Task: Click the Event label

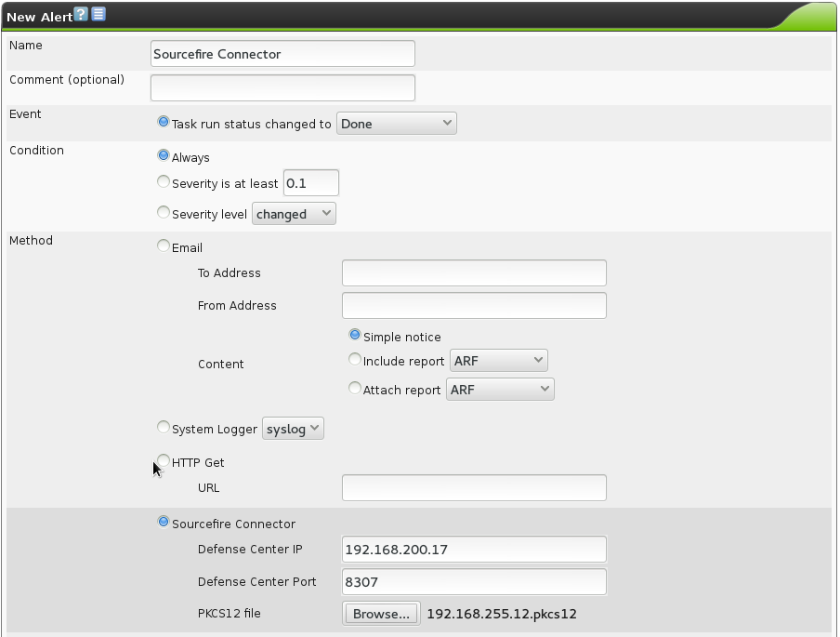Action: pos(25,113)
